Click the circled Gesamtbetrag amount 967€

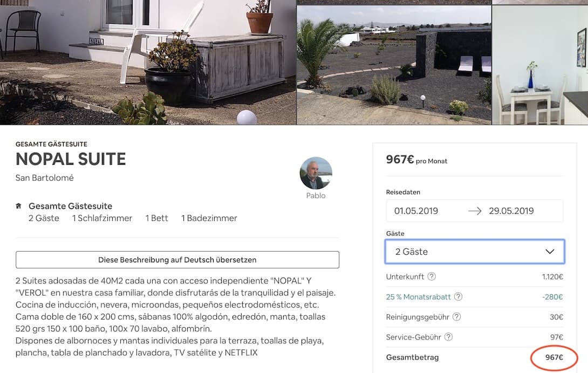(554, 357)
